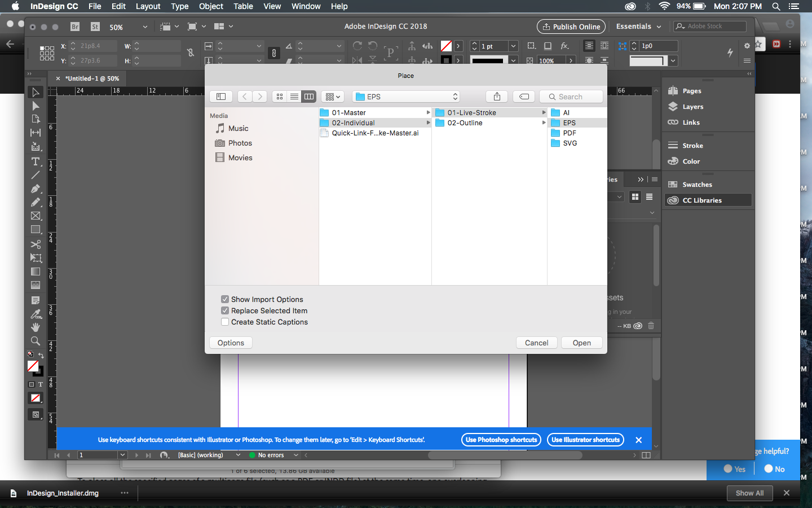Uncheck Replace Selected Item
Viewport: 812px width, 508px height.
click(225, 310)
